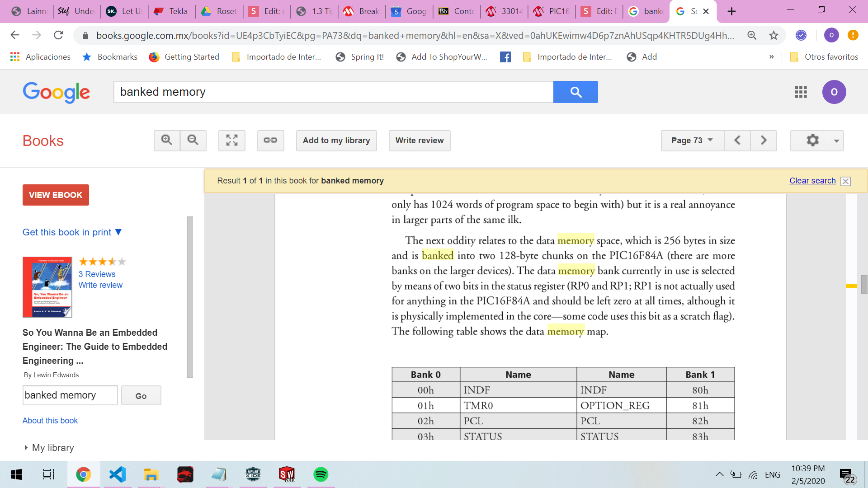Bookmark this page with star icon

(774, 35)
